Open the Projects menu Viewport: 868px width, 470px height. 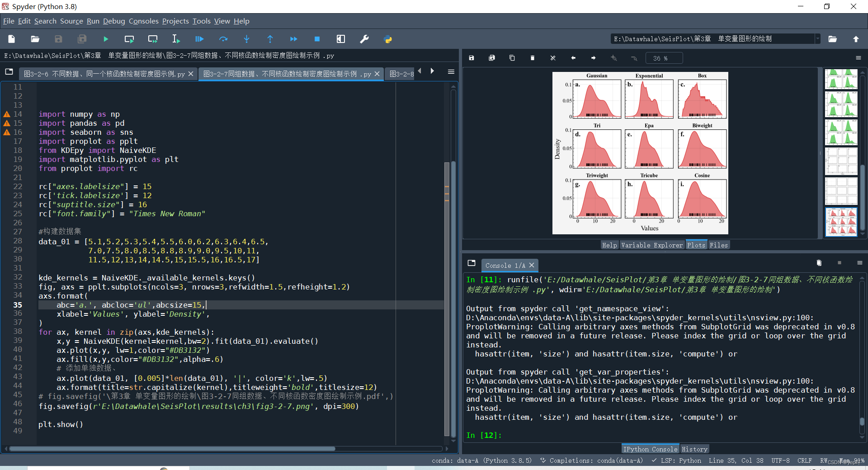click(x=175, y=21)
